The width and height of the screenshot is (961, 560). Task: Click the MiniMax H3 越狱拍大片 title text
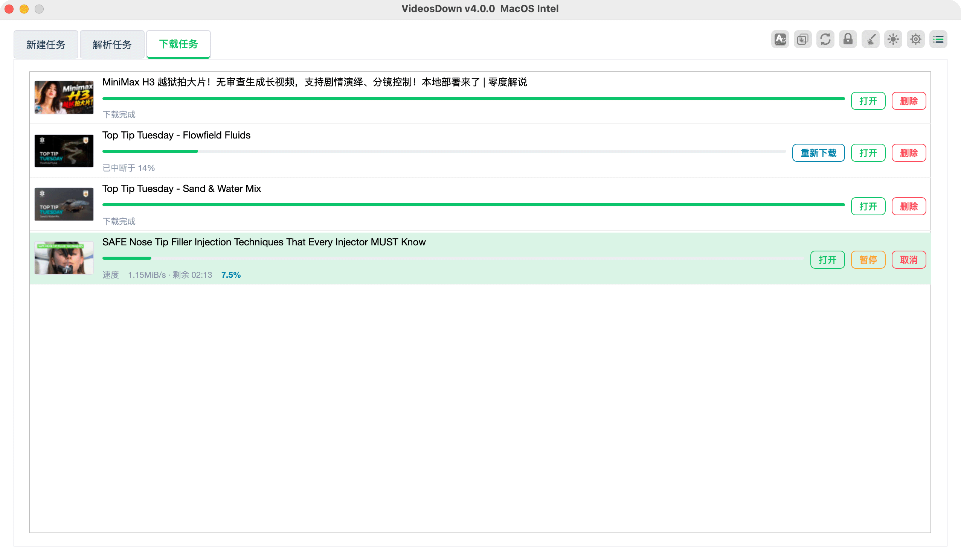pyautogui.click(x=314, y=82)
